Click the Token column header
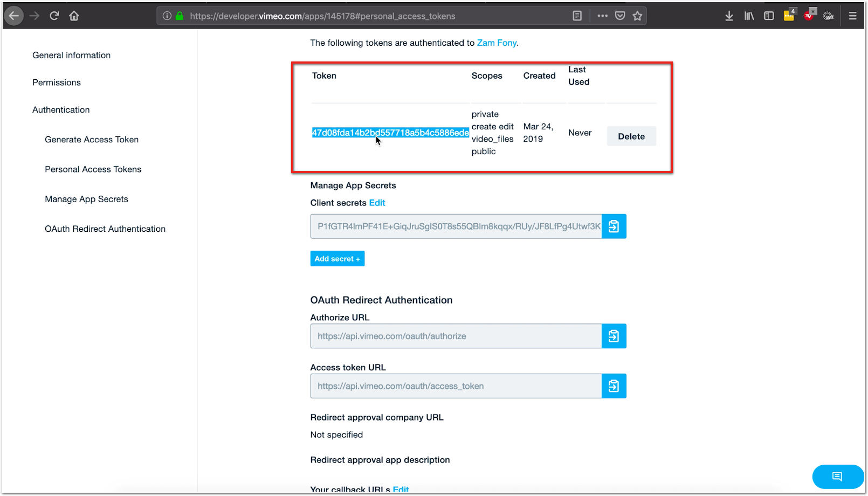The height and width of the screenshot is (496, 868). click(324, 76)
